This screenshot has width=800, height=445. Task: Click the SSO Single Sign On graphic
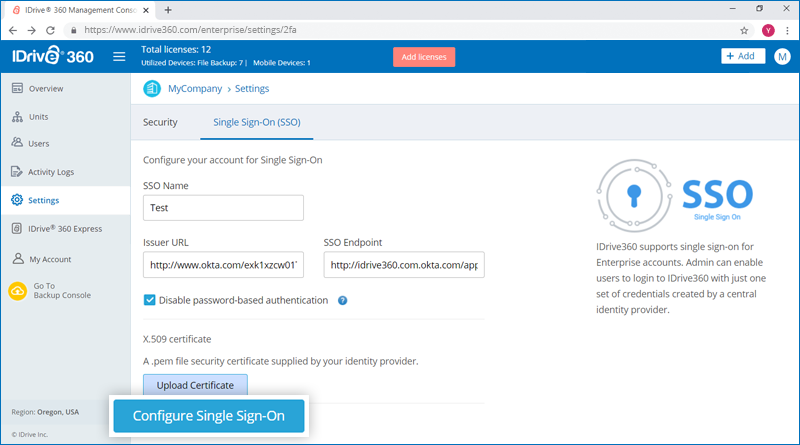[x=674, y=195]
